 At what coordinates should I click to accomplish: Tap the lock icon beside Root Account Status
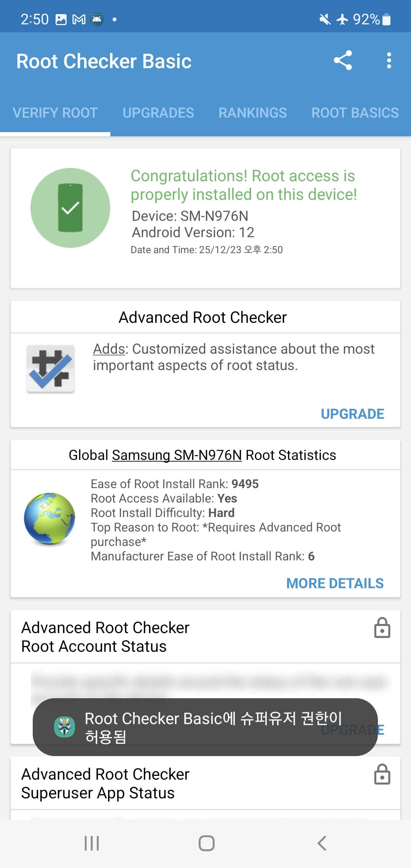click(382, 628)
